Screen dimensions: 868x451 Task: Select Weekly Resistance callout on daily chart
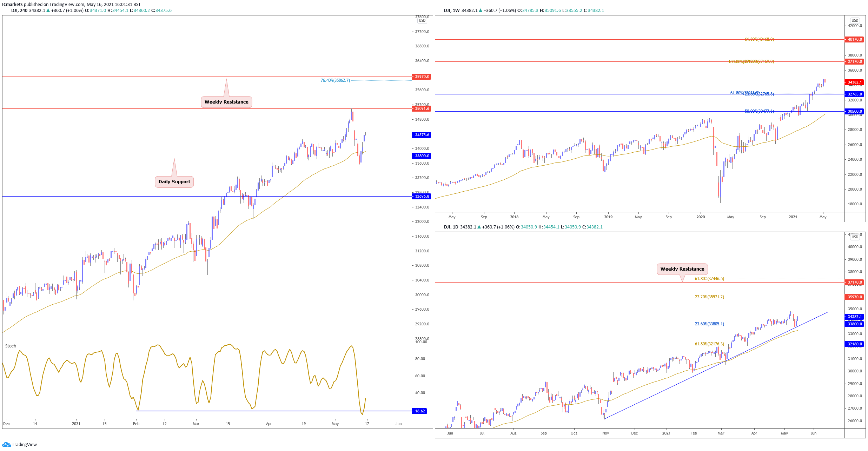[x=682, y=269]
